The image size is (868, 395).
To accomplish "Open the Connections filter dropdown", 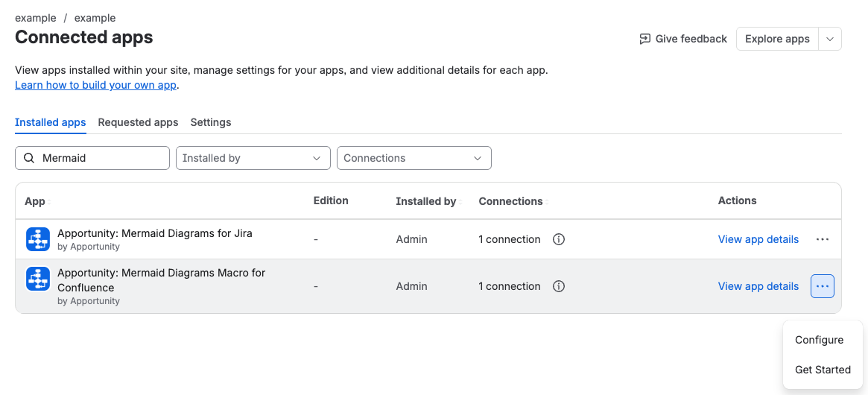I will tap(414, 158).
